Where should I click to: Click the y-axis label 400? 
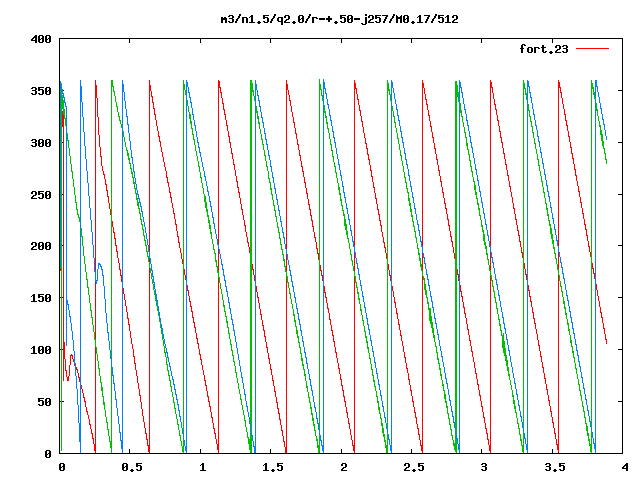tap(41, 40)
